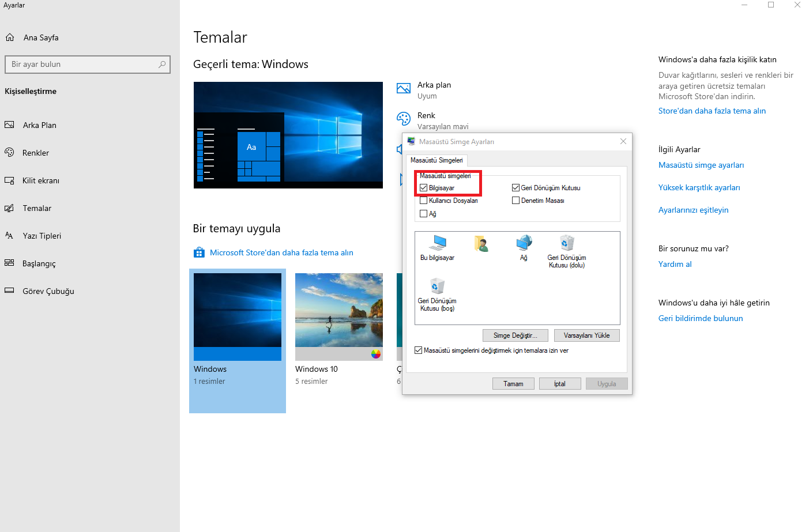Click the Yardım al link

(675, 265)
